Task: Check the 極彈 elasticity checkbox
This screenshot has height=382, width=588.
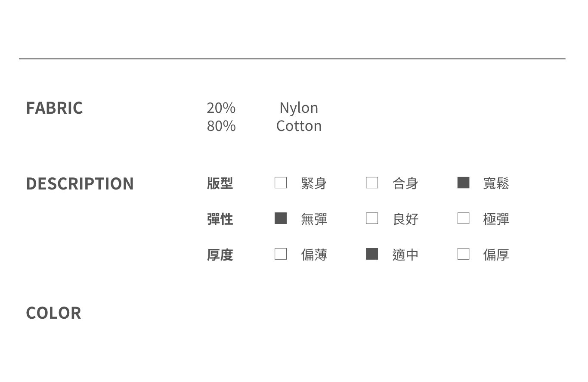Action: pos(463,218)
